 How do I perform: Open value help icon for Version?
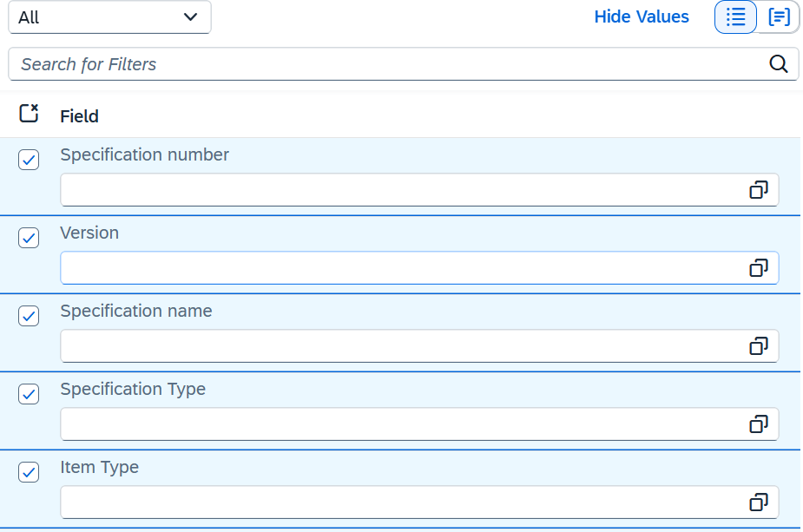coord(759,268)
